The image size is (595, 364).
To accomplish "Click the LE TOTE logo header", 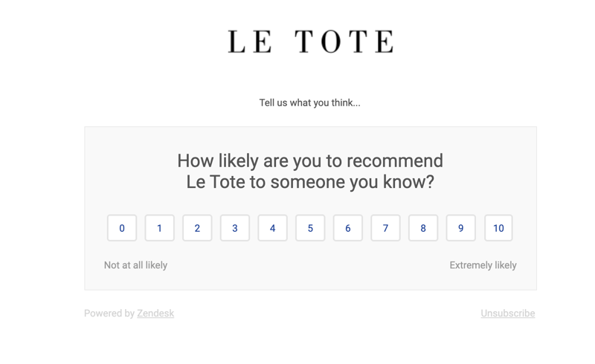I will tap(310, 42).
